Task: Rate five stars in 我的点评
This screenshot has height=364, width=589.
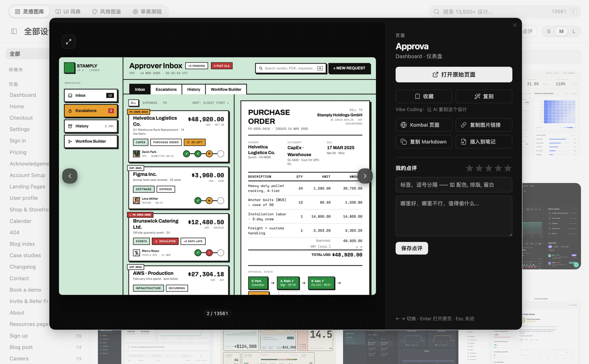Action: [508, 168]
